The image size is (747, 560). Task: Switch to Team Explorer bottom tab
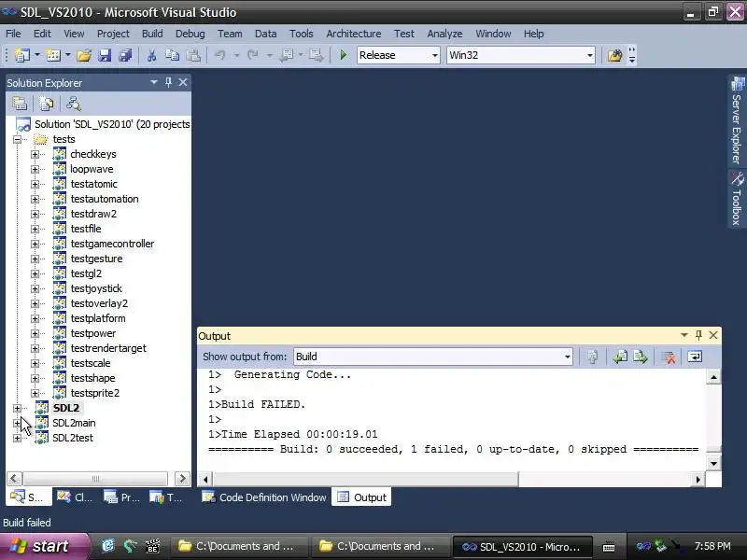166,497
